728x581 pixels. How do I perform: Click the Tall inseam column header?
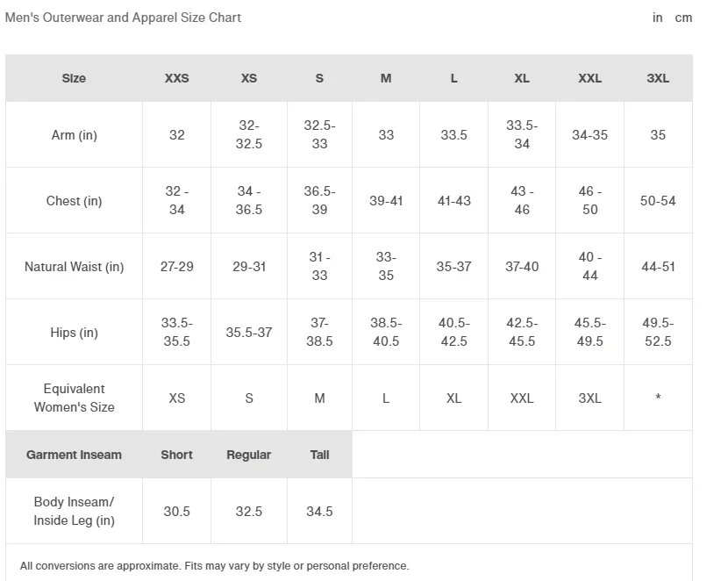[319, 455]
